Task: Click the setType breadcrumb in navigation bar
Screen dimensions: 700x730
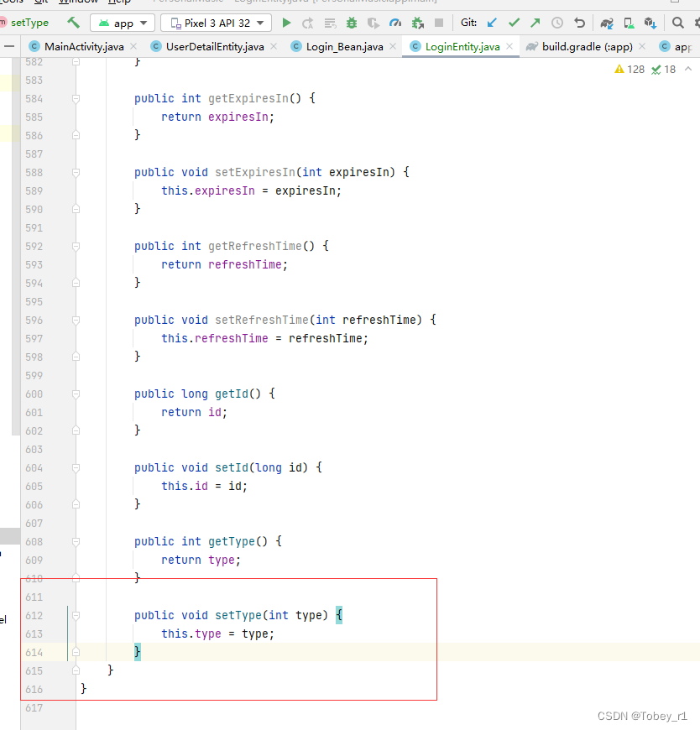Action: click(x=29, y=23)
